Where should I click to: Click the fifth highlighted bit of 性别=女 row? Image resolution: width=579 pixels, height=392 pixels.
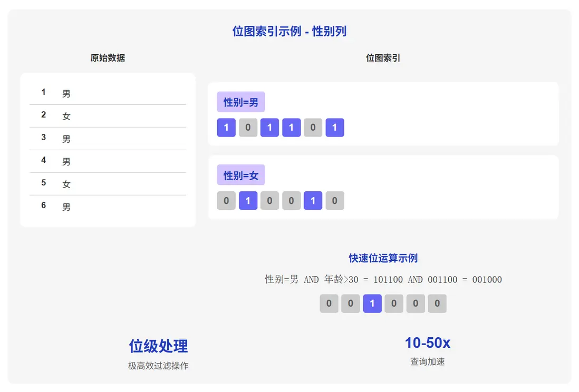(x=313, y=201)
